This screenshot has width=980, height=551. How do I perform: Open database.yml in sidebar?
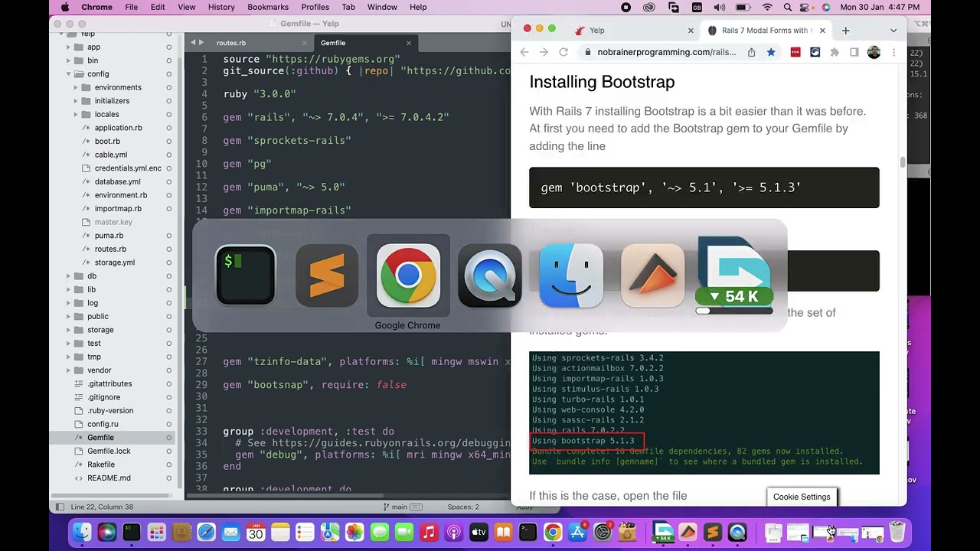coord(117,181)
